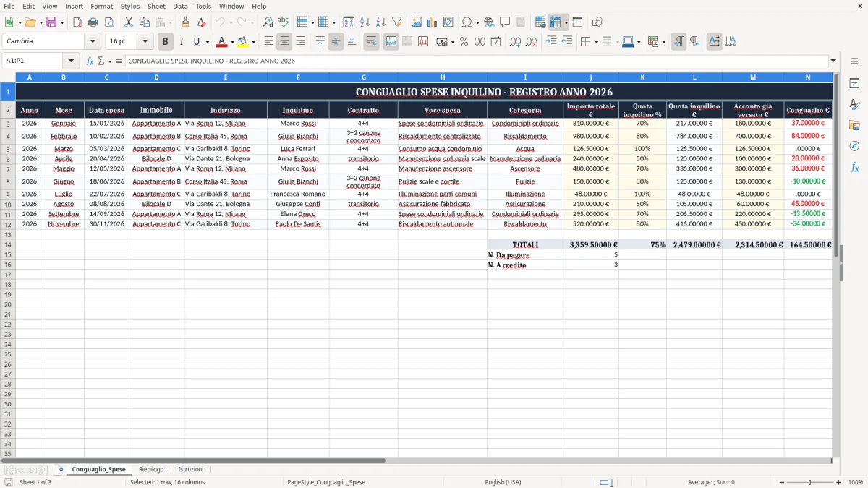This screenshot has width=868, height=488.
Task: Open the Data menu
Action: [180, 6]
